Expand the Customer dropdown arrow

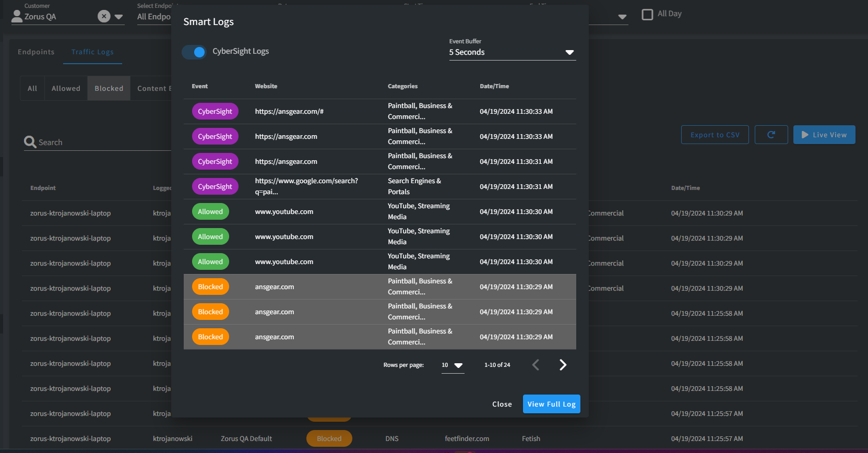(119, 17)
